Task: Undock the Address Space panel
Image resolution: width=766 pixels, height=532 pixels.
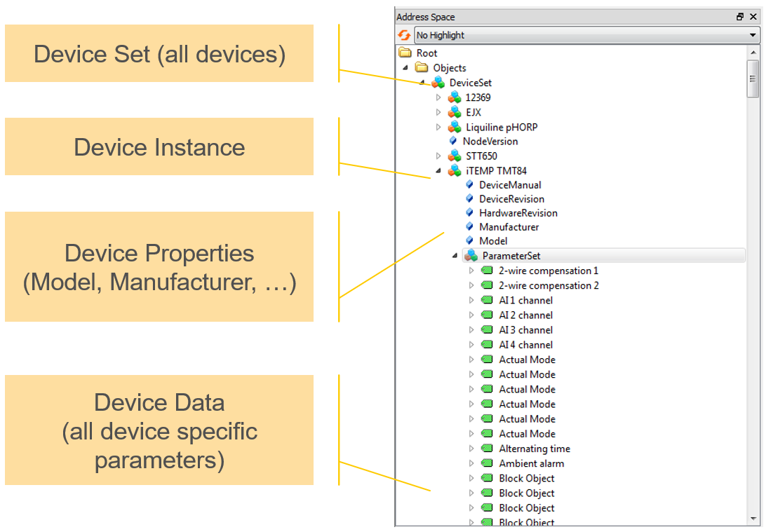Action: click(739, 17)
